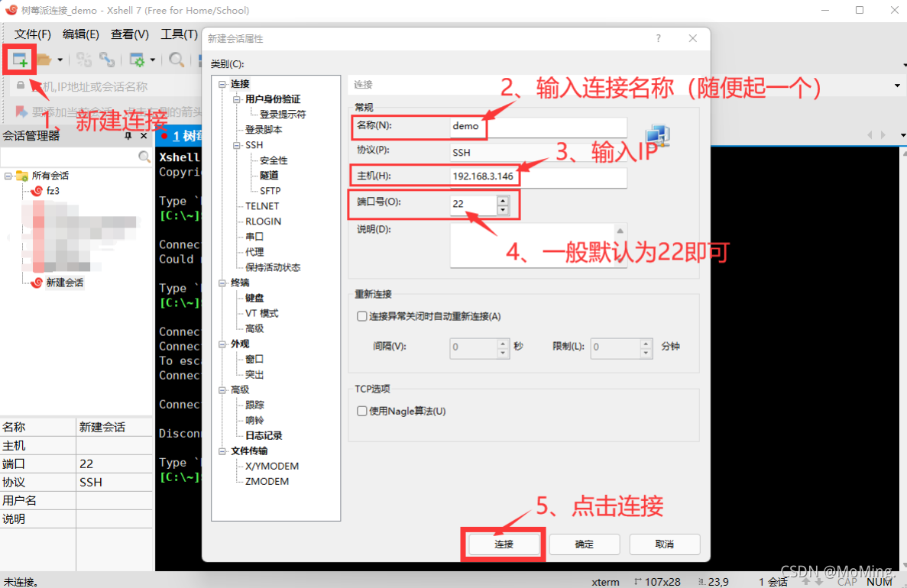Enable 使用Nagle算法 checkbox
The width and height of the screenshot is (907, 588).
[362, 411]
